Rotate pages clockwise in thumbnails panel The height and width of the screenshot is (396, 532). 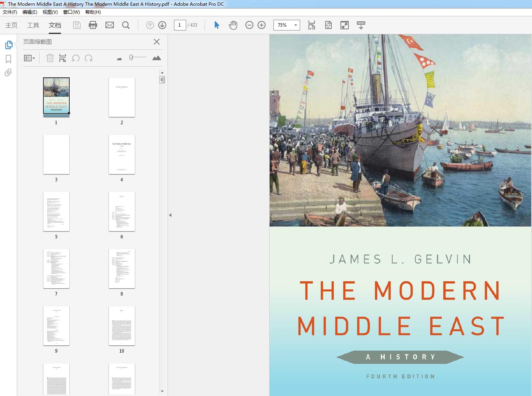(x=89, y=58)
